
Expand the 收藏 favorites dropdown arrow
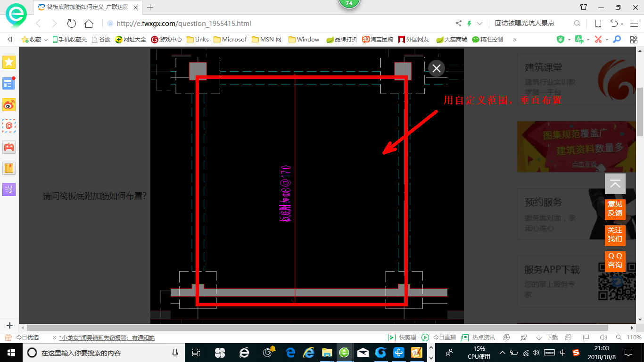point(46,40)
